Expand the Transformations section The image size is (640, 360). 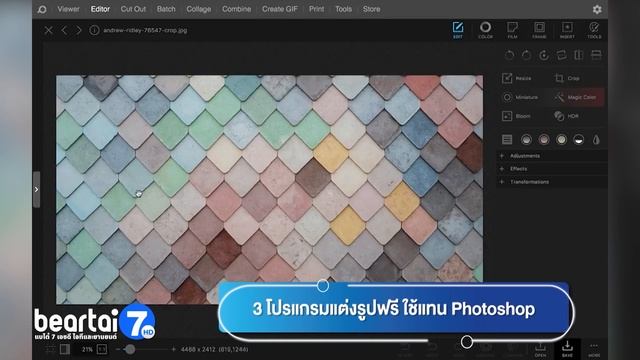coord(552,182)
